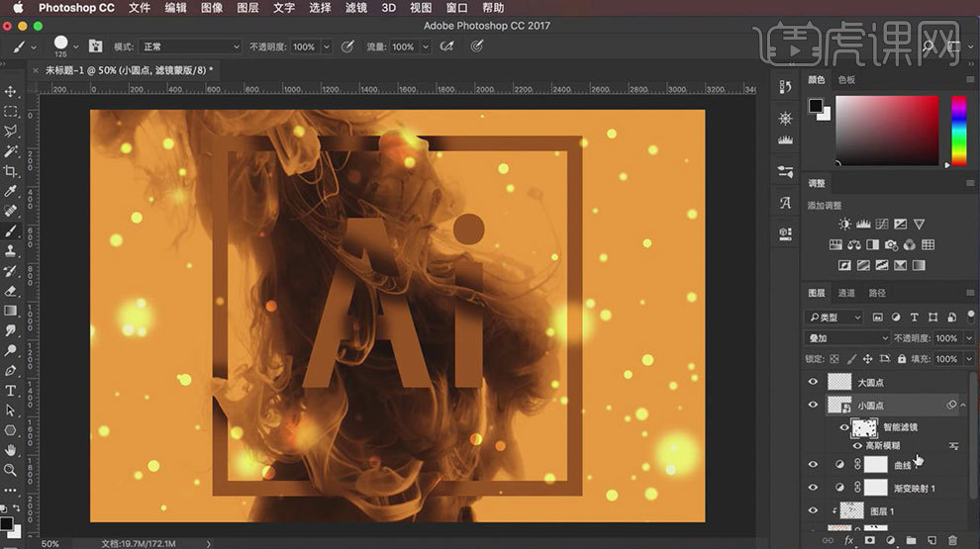This screenshot has width=980, height=549.
Task: Hide the 高斯模糊 smart filter
Action: click(856, 446)
